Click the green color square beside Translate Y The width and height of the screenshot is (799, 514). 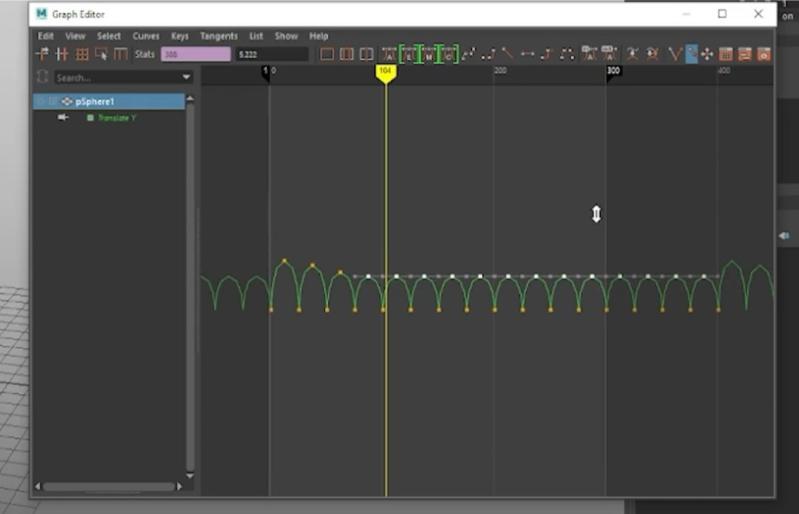point(90,118)
